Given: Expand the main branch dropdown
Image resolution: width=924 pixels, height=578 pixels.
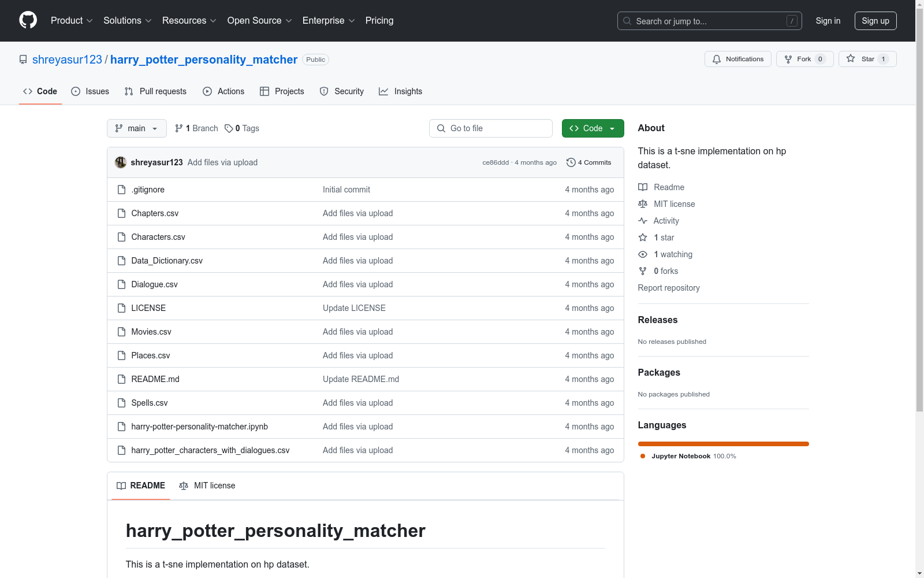Looking at the screenshot, I should (136, 128).
